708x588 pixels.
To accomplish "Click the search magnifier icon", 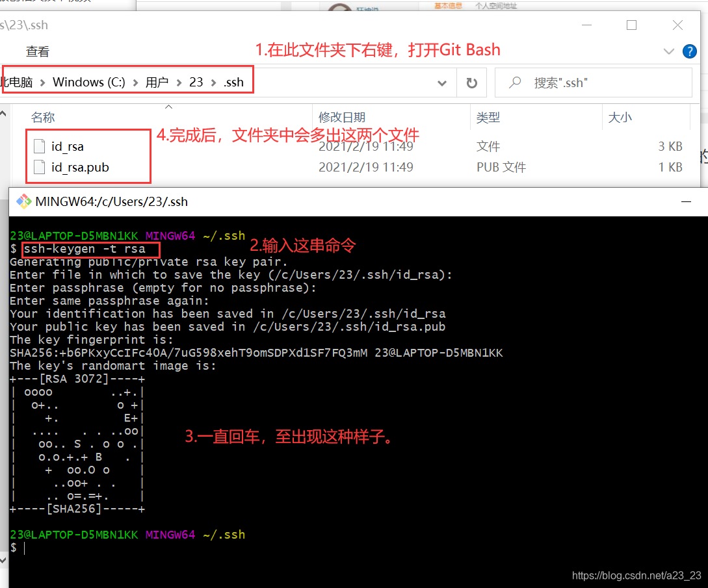I will [x=515, y=83].
